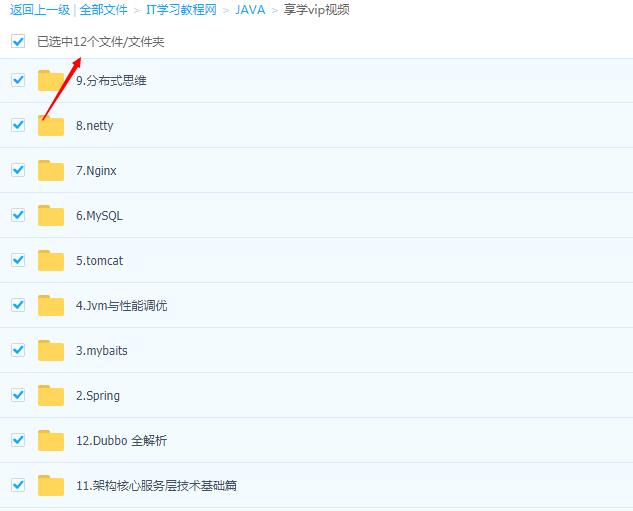Open folder named 11.架构核心服务层技术基础篇

click(x=156, y=486)
